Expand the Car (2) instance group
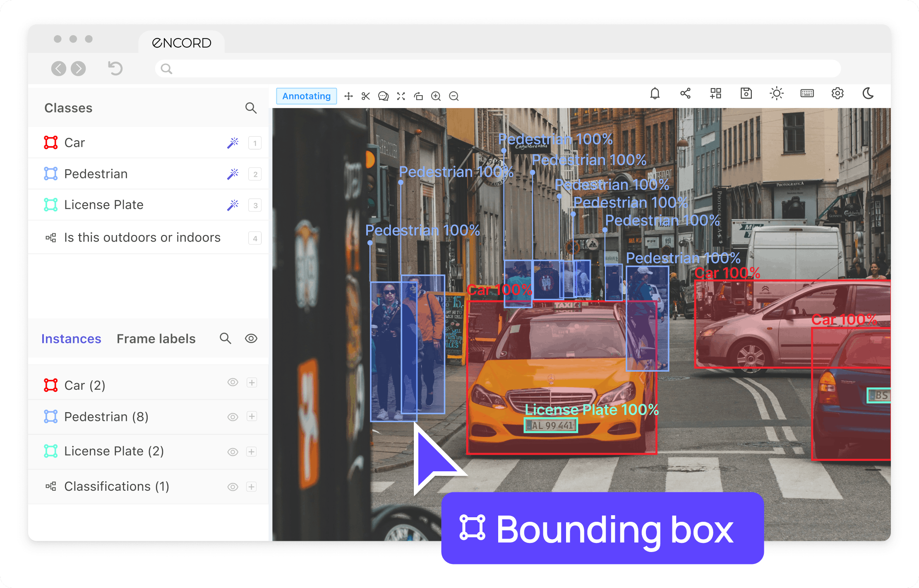This screenshot has width=919, height=588. tap(252, 382)
